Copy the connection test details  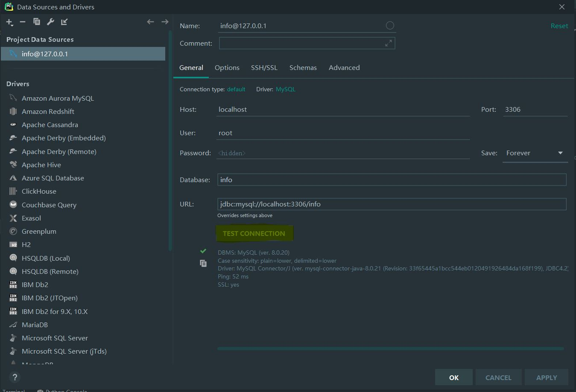pos(203,263)
